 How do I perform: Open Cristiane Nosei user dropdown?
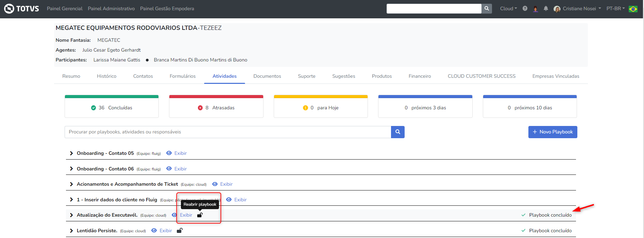click(582, 8)
